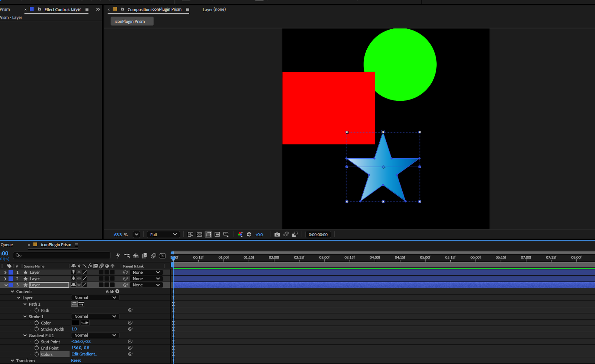Click the Start Point property pick whip
Screen dimensions: 595x364
click(x=130, y=341)
